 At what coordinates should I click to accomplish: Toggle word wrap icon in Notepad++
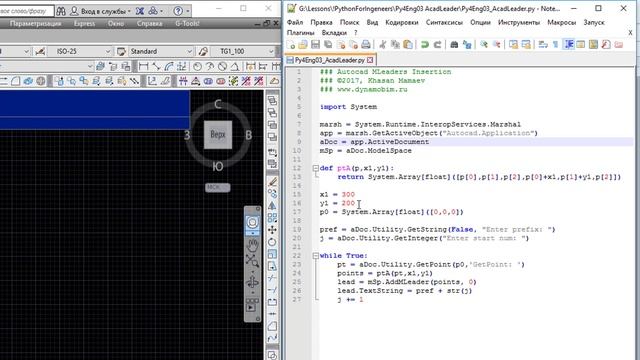[x=543, y=44]
